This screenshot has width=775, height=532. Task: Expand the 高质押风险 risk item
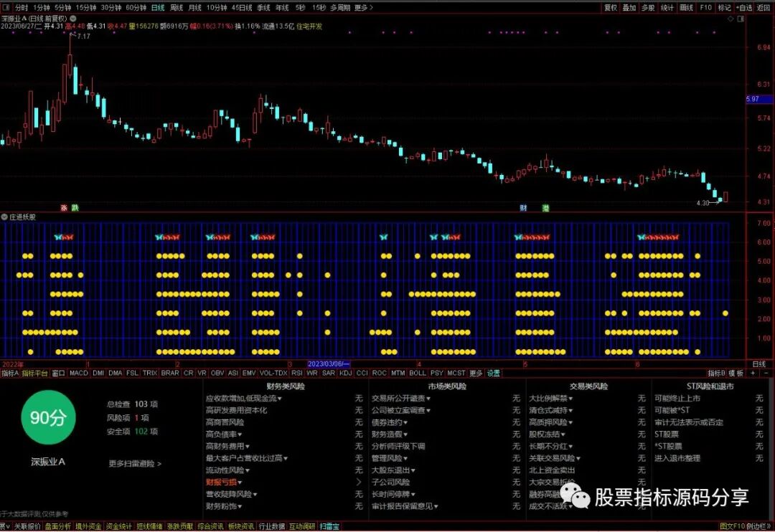(x=550, y=422)
